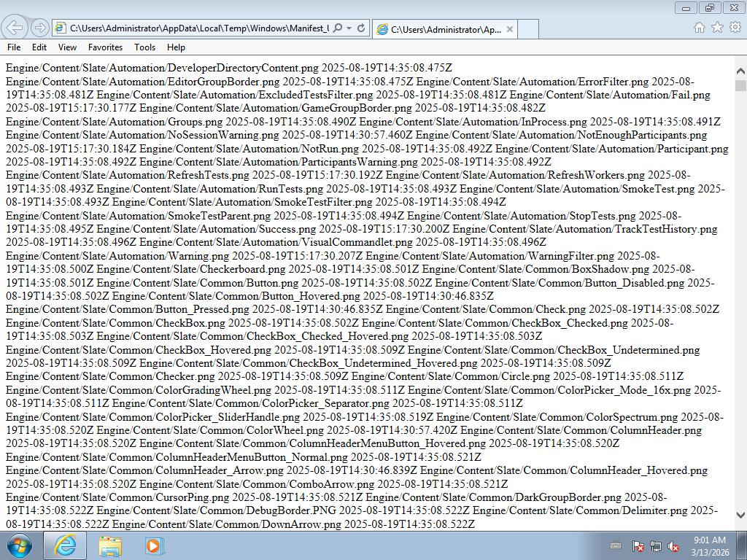The width and height of the screenshot is (747, 560).
Task: Open a new blank tab
Action: 529,29
